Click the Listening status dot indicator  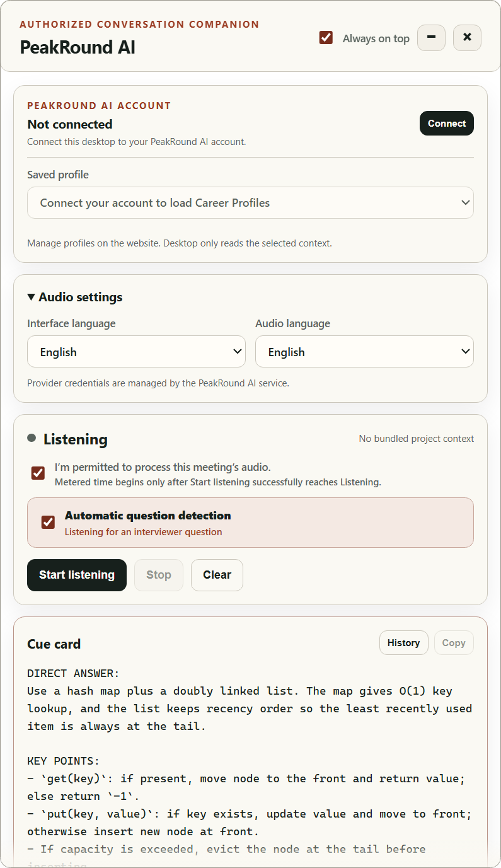(x=32, y=438)
